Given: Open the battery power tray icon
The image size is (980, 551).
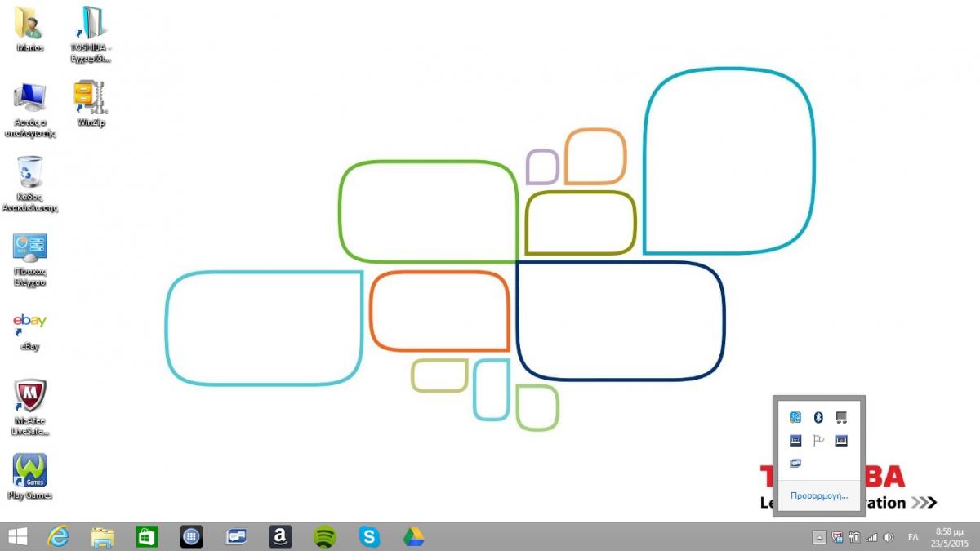Looking at the screenshot, I should coord(854,537).
